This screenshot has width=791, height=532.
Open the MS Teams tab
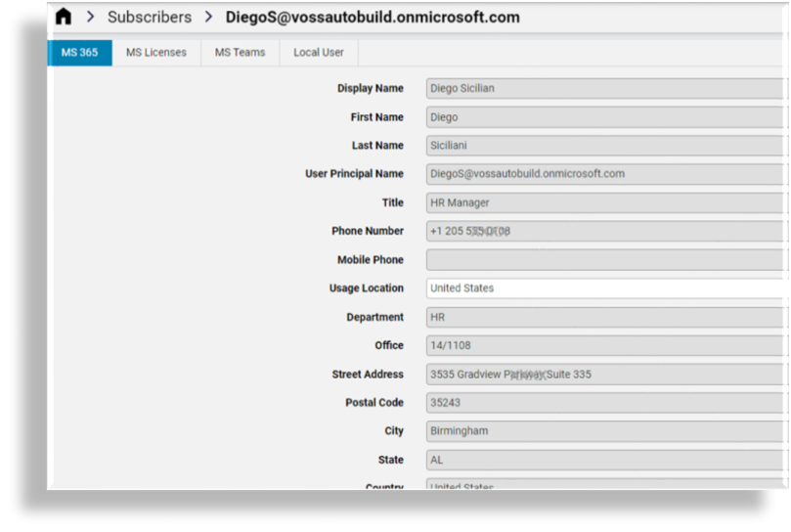pyautogui.click(x=241, y=53)
